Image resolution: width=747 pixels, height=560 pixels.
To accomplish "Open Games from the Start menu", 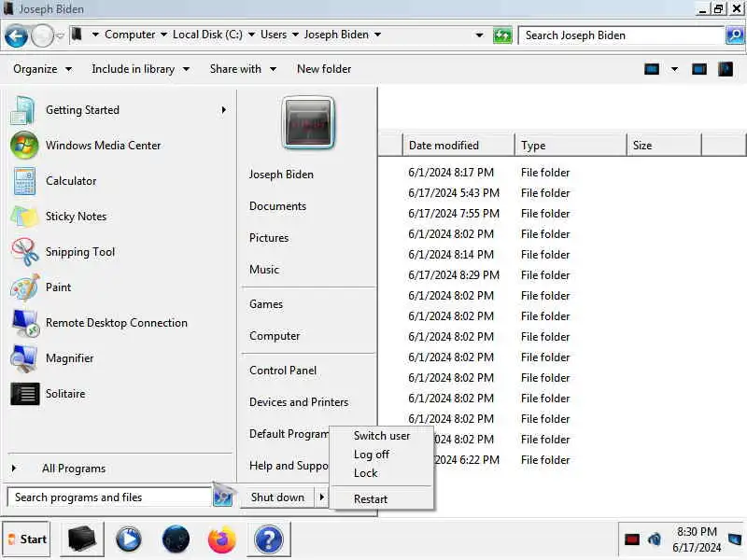I will 266,304.
